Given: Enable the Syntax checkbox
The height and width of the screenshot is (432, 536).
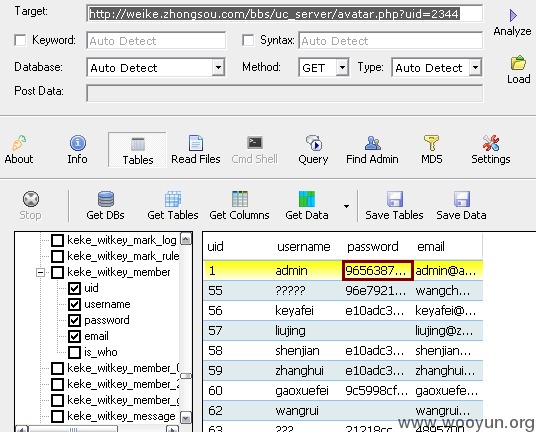Looking at the screenshot, I should [248, 40].
